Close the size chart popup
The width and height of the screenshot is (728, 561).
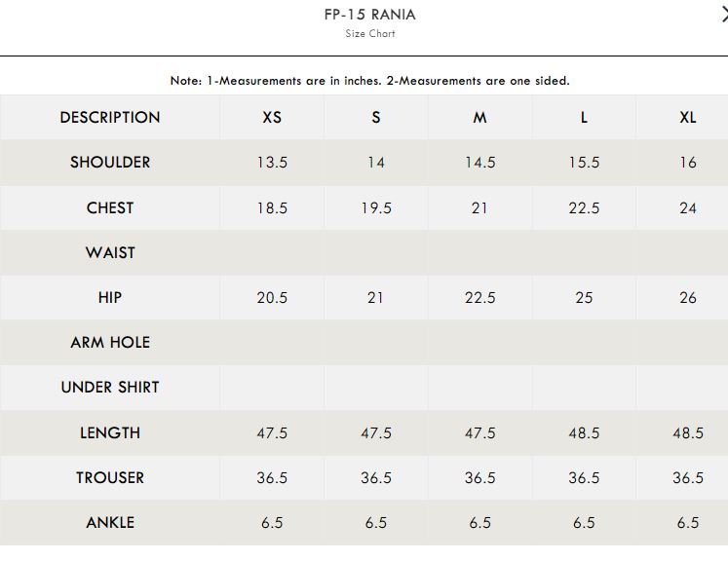(x=724, y=15)
